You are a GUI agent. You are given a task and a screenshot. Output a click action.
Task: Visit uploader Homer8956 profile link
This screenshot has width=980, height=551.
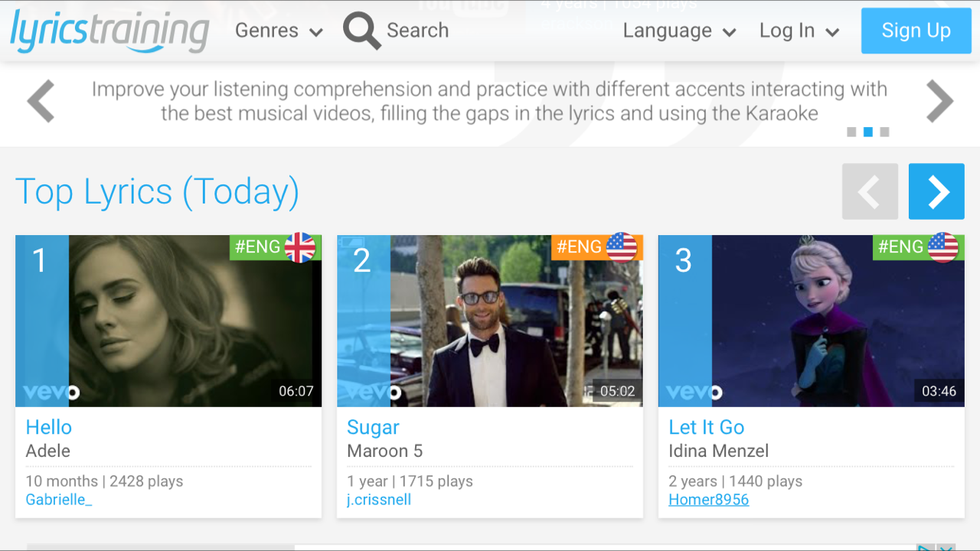pos(709,500)
